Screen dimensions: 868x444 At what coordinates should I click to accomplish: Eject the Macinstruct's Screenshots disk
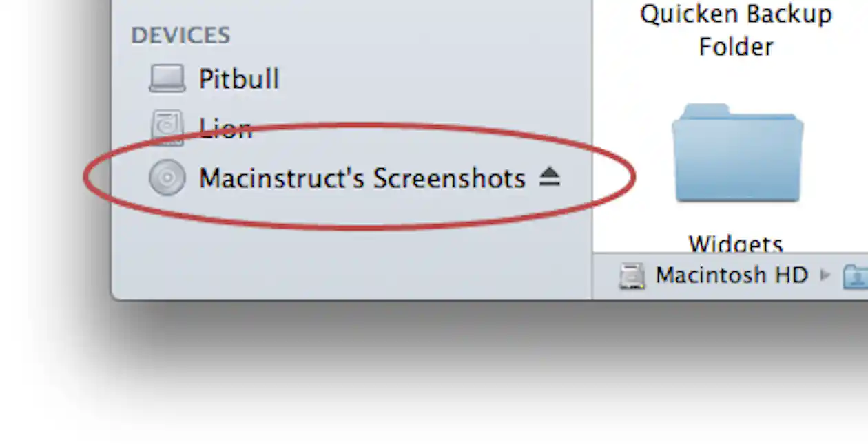550,178
